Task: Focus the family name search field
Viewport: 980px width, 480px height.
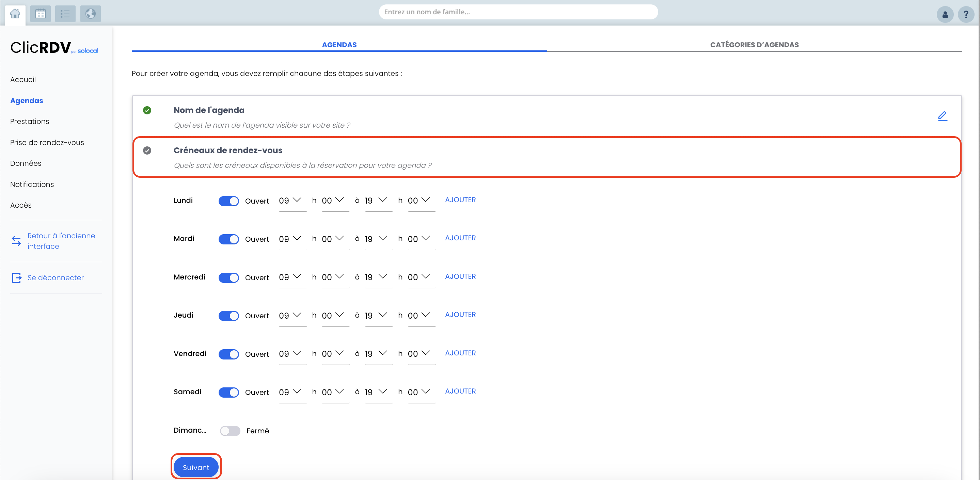Action: 518,12
